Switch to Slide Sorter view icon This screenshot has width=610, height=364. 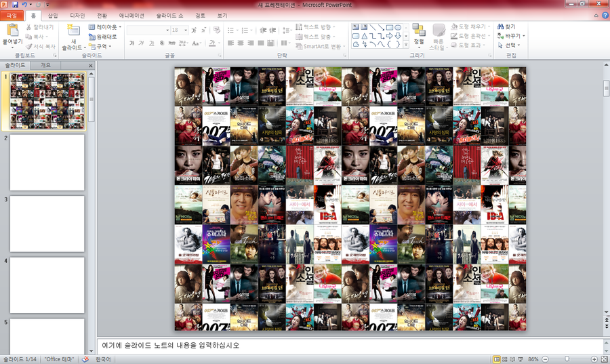504,359
